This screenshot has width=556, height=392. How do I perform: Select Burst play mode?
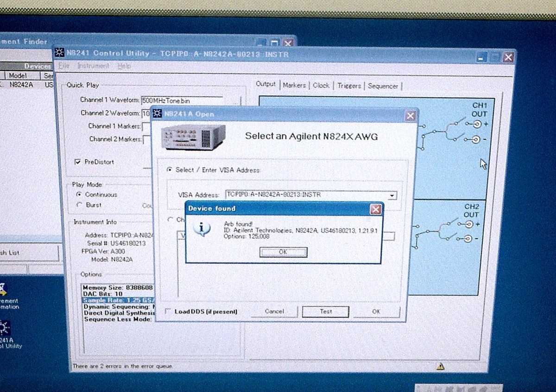pyautogui.click(x=79, y=205)
